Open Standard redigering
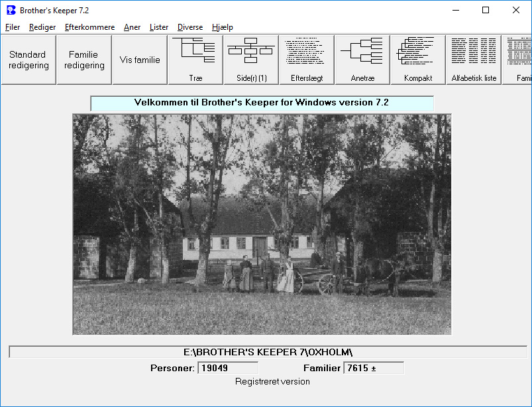The image size is (532, 407). point(28,60)
